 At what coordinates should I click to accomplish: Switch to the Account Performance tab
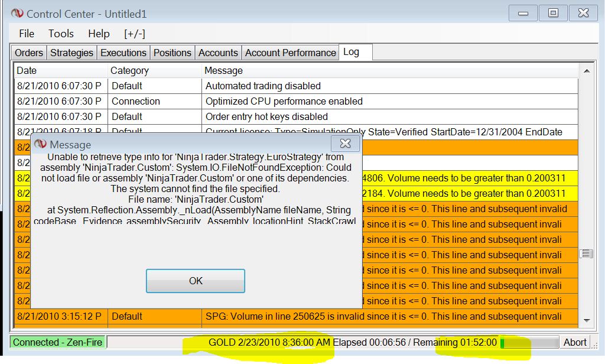coord(291,53)
